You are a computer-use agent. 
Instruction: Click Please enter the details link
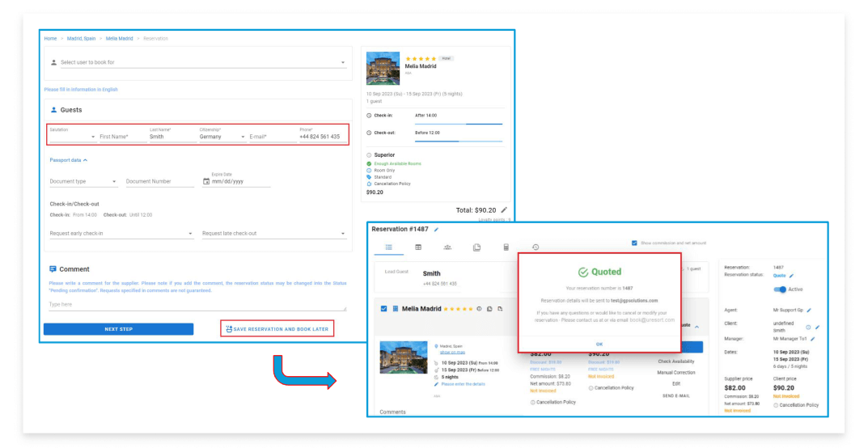[x=463, y=384]
